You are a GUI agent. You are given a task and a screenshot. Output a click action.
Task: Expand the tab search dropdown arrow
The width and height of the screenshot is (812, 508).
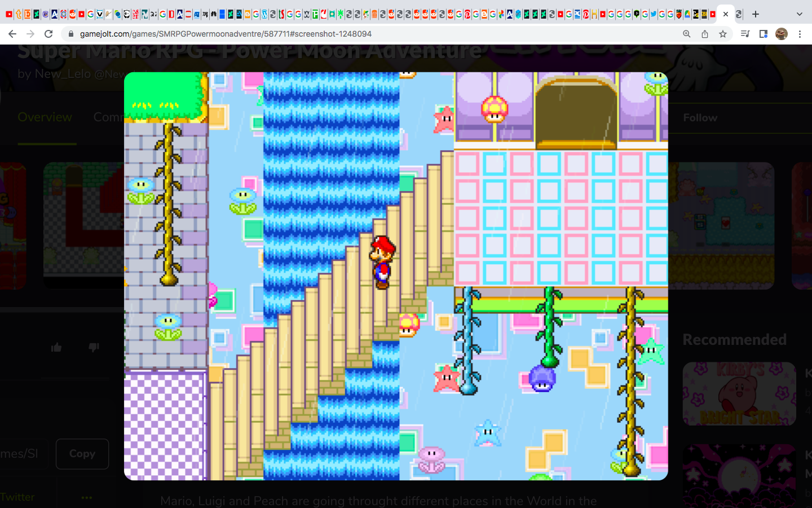pos(799,14)
